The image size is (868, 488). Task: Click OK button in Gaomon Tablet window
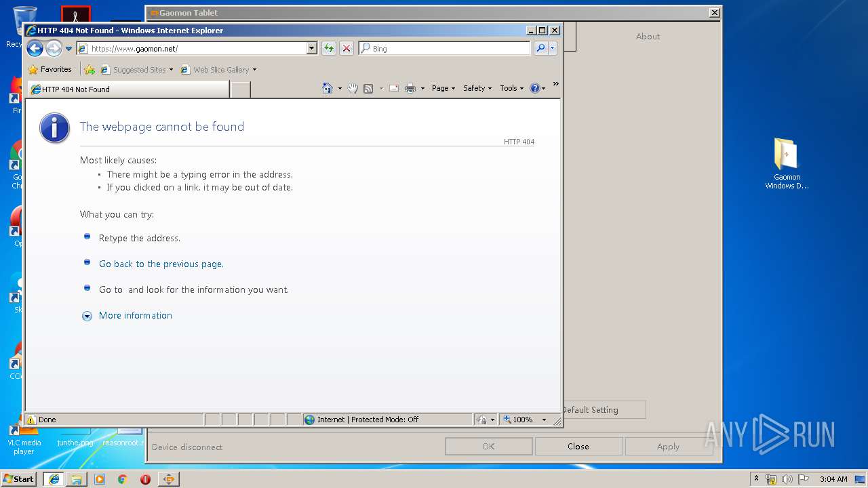pyautogui.click(x=488, y=447)
